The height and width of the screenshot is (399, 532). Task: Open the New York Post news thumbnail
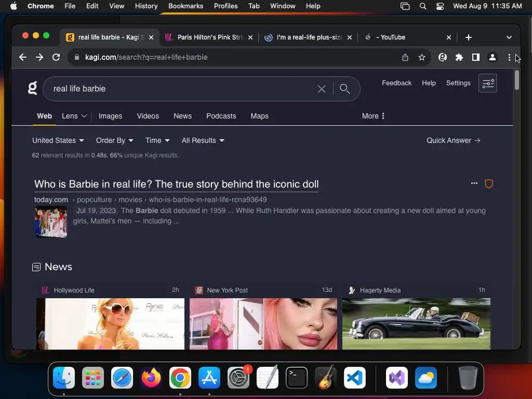click(x=263, y=324)
